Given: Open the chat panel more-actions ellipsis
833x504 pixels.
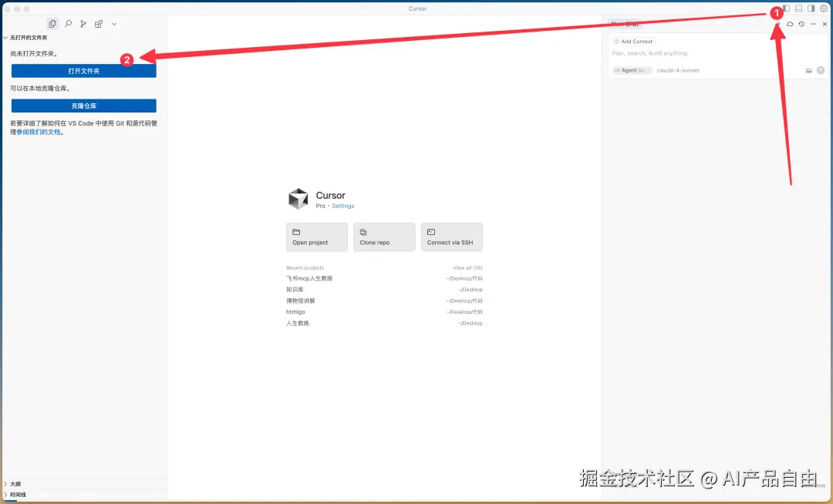Looking at the screenshot, I should (x=813, y=24).
